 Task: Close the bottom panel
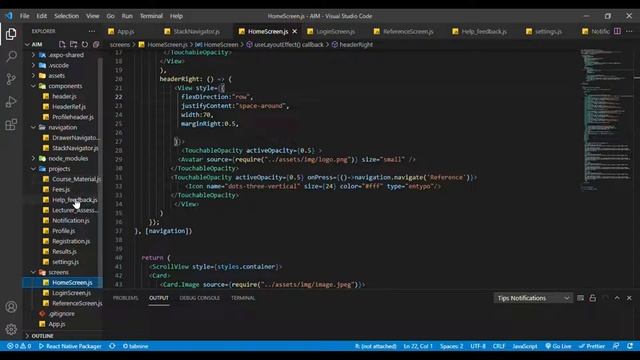coord(629,298)
